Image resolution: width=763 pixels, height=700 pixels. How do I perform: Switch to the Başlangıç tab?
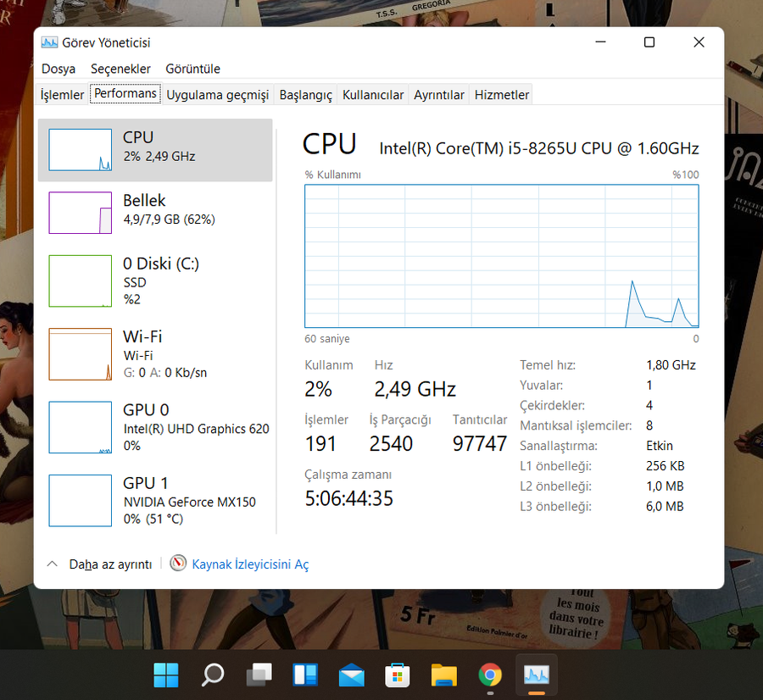(305, 95)
